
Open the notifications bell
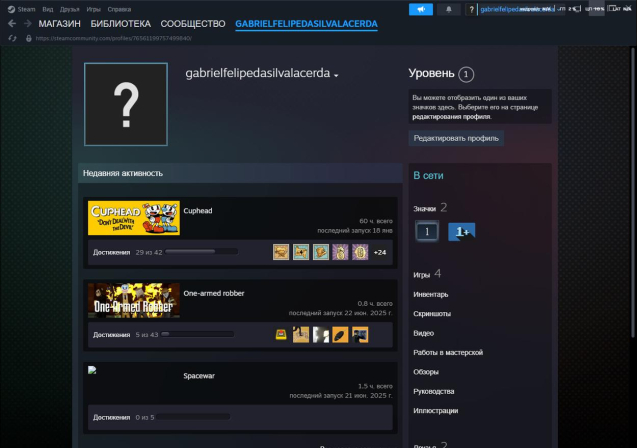448,9
